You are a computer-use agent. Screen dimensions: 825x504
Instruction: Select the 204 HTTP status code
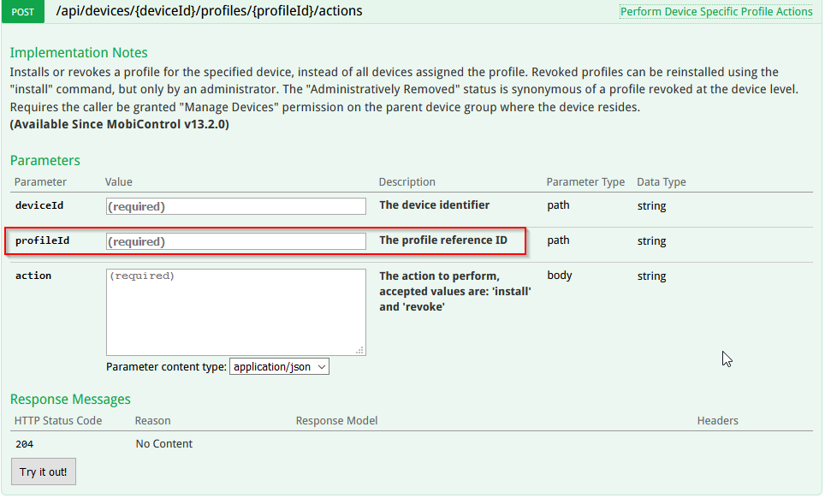click(24, 444)
